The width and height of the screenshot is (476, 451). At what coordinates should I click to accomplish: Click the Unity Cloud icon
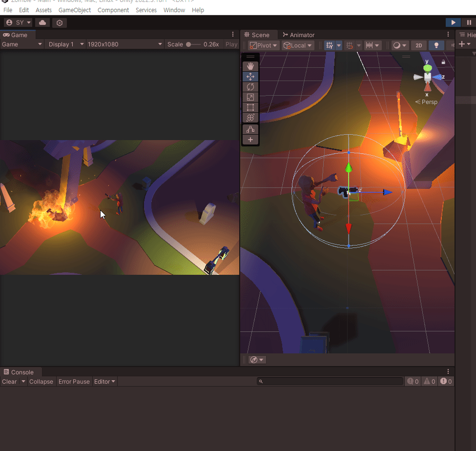click(x=42, y=23)
